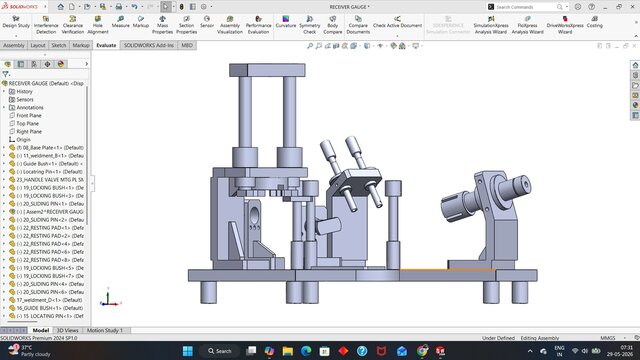Open the Design Study dropdown arrow

(16, 36)
